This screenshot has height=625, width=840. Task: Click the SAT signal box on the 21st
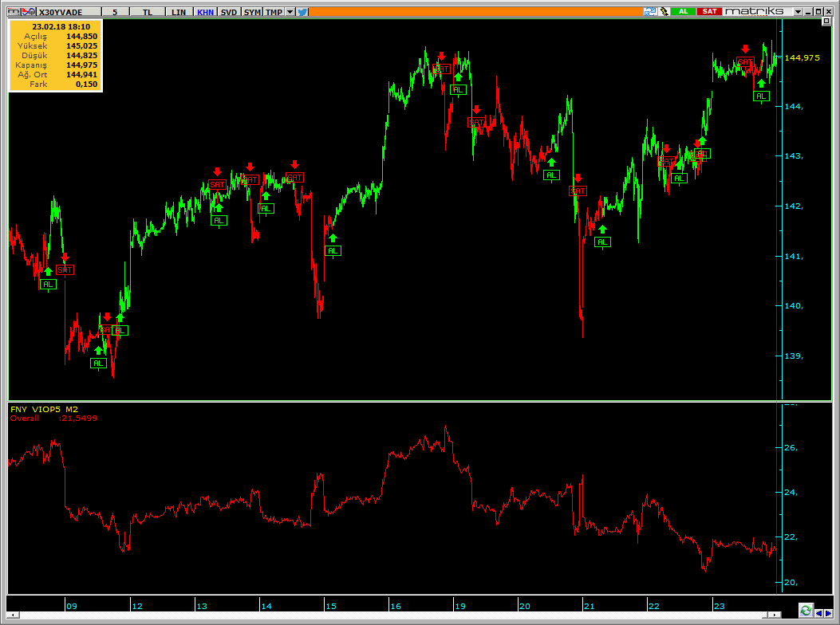tap(578, 191)
